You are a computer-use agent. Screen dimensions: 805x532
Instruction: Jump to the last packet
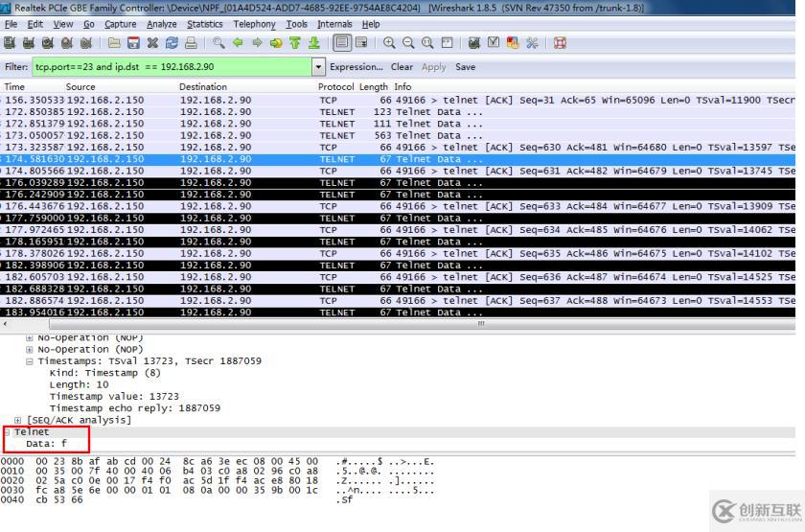click(313, 43)
